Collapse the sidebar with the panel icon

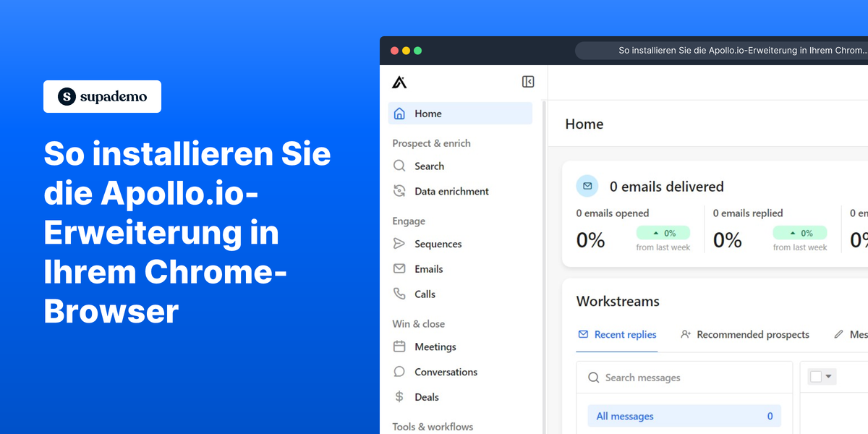pyautogui.click(x=528, y=82)
